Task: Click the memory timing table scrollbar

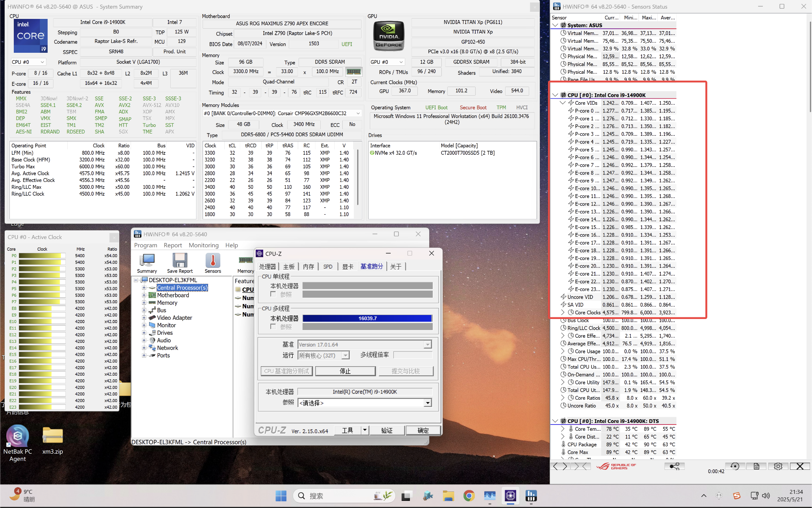Action: tap(358, 177)
